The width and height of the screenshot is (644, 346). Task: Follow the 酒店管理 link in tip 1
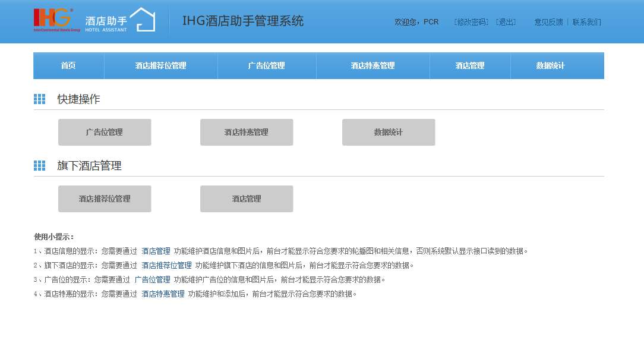[156, 251]
